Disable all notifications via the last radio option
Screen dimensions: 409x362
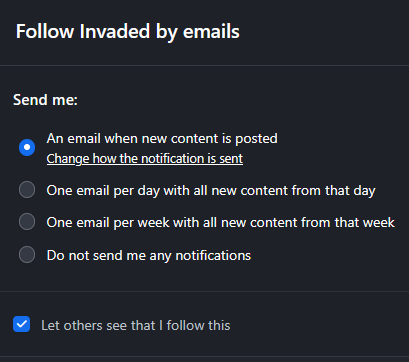(x=27, y=255)
